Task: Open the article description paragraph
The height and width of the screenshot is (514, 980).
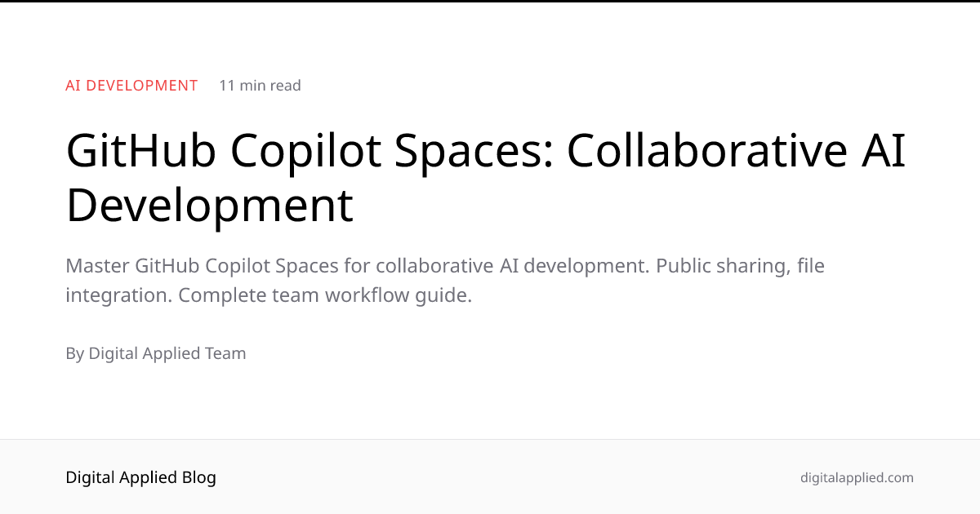Action: pos(445,280)
